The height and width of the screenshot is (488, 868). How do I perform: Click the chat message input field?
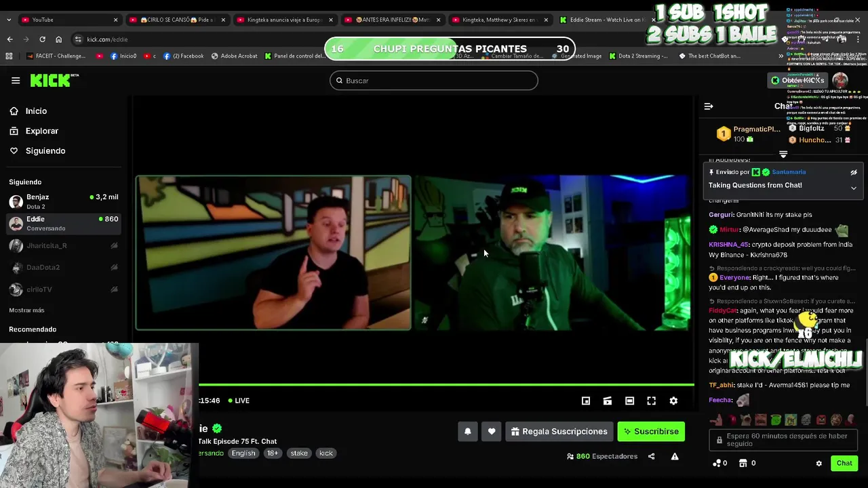point(783,439)
